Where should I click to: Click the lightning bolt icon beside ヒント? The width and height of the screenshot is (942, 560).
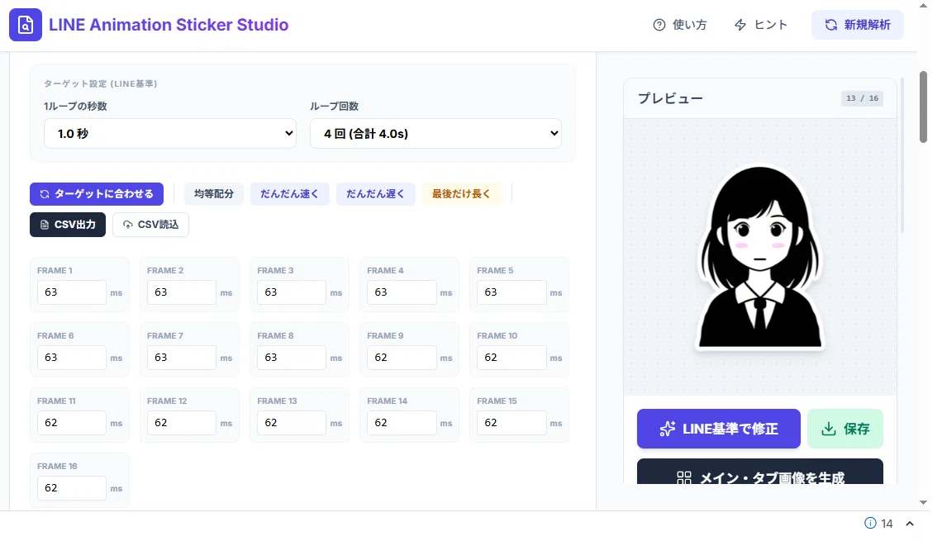pyautogui.click(x=740, y=25)
